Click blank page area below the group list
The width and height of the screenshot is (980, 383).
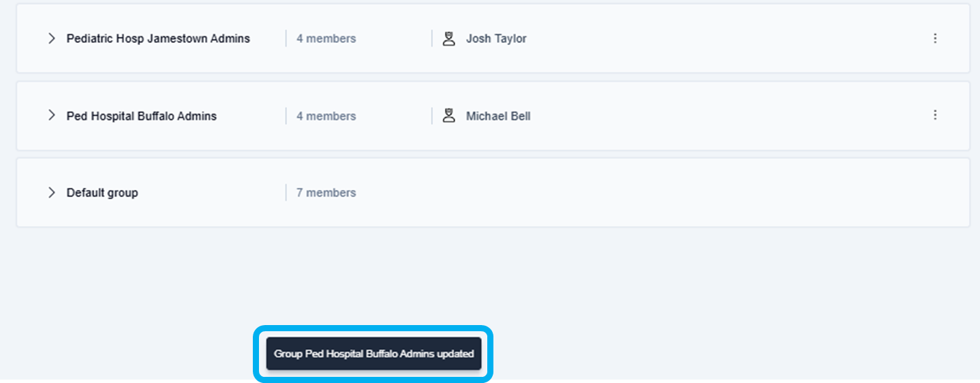(x=682, y=286)
